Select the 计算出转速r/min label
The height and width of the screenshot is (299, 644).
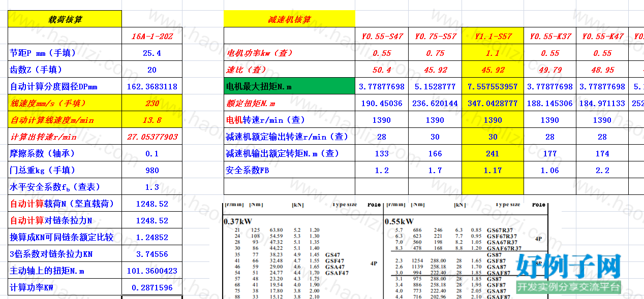point(65,137)
